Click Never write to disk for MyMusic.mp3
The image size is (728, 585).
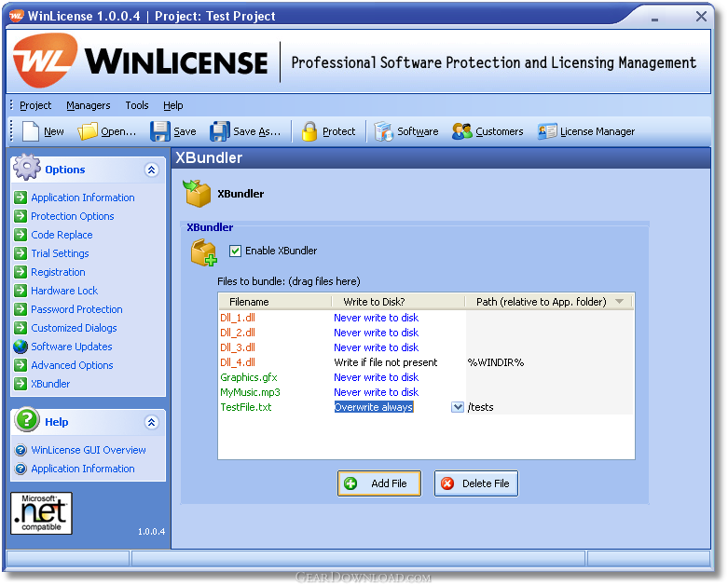pos(376,392)
